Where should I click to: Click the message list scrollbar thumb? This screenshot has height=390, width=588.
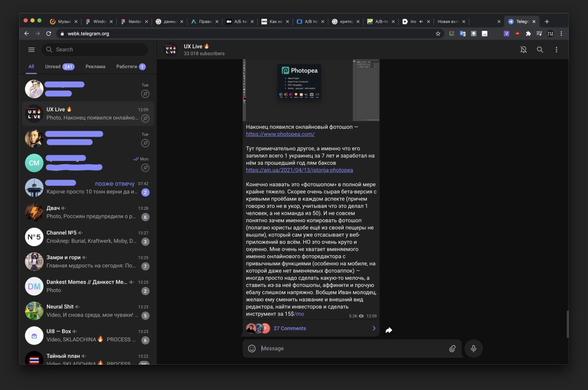point(568,324)
